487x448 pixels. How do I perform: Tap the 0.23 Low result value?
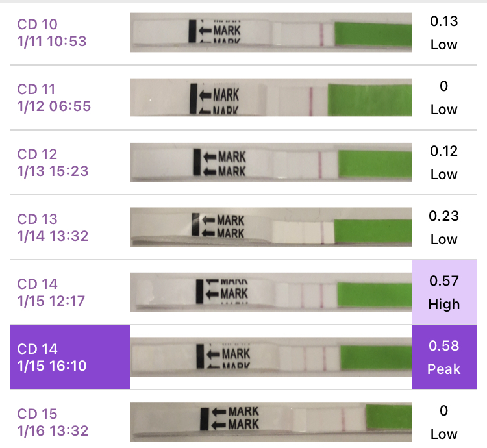coord(444,228)
